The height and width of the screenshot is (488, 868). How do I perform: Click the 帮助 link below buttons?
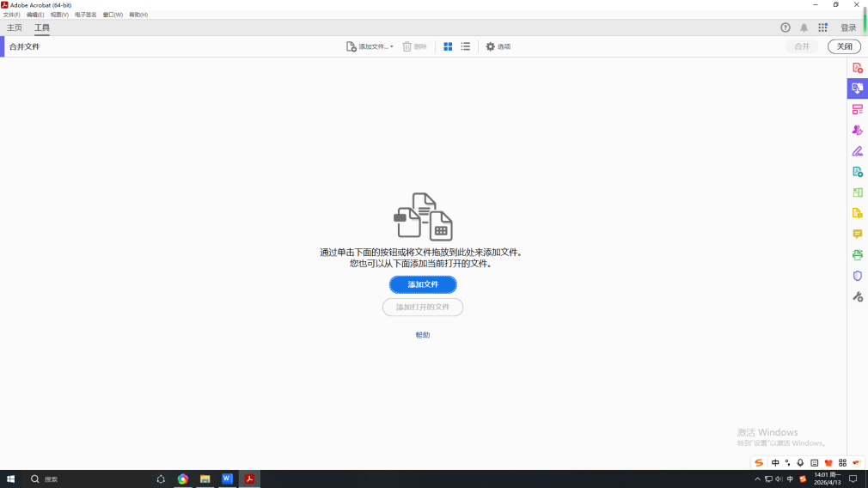click(x=423, y=335)
